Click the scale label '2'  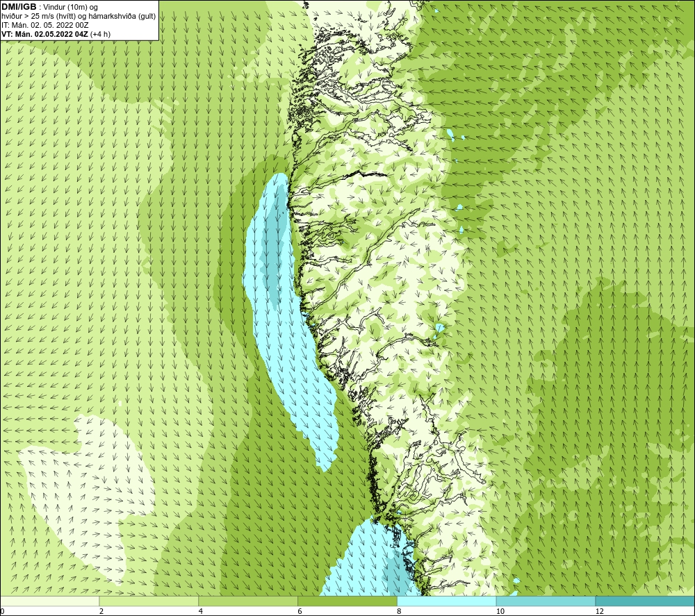tap(101, 611)
